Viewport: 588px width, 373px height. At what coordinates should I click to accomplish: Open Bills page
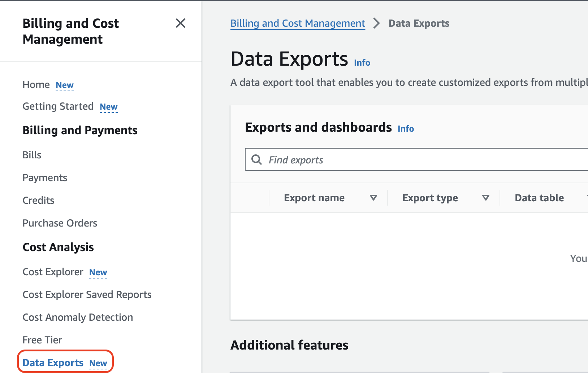(x=32, y=155)
